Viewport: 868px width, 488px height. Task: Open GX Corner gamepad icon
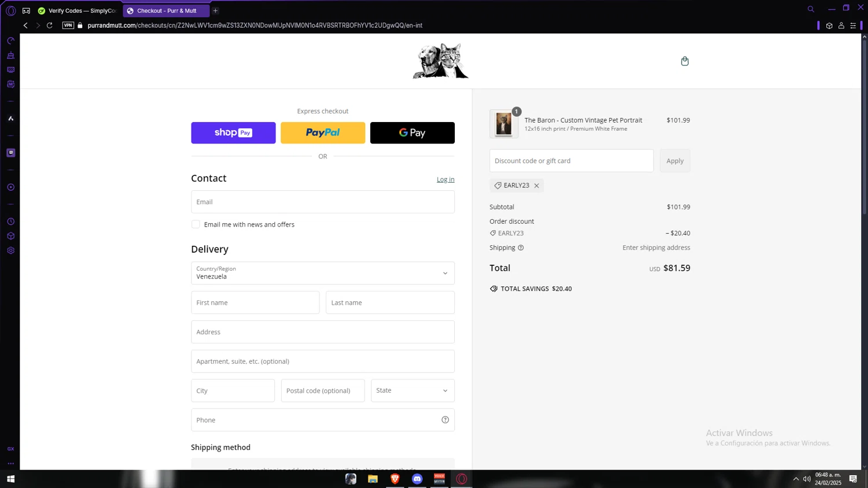point(26,10)
